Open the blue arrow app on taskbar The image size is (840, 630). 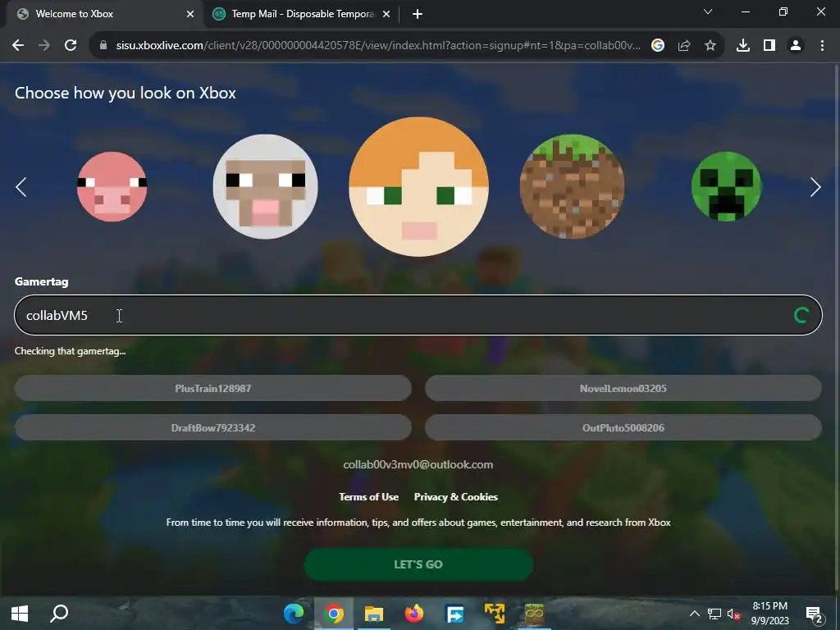[454, 614]
